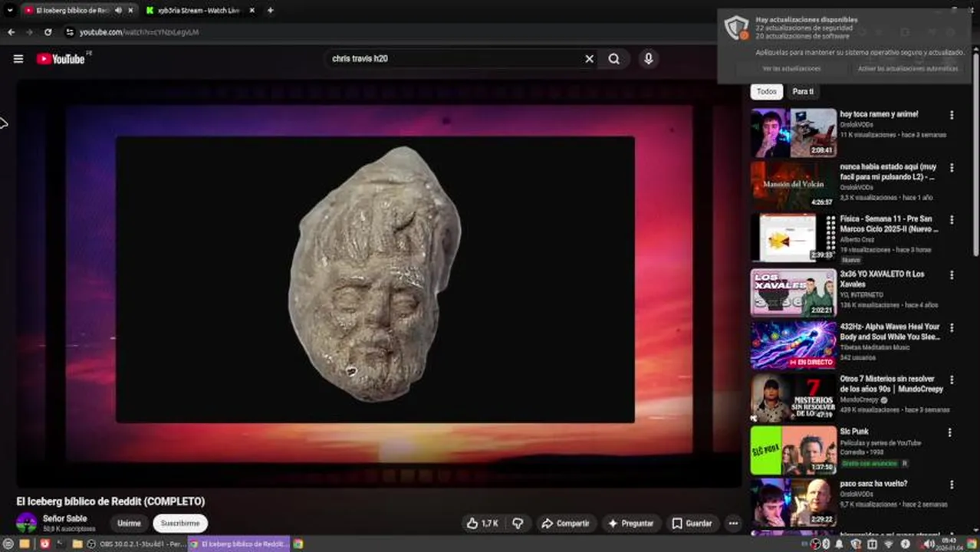The height and width of the screenshot is (552, 980).
Task: Open the taskbar applications menu icon
Action: tap(8, 544)
